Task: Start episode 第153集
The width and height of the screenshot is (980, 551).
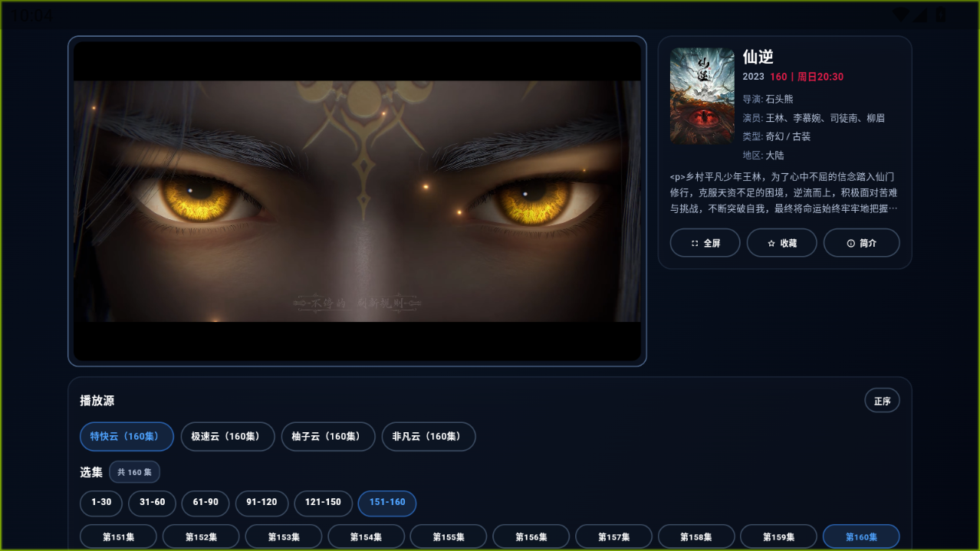Action: pos(284,537)
